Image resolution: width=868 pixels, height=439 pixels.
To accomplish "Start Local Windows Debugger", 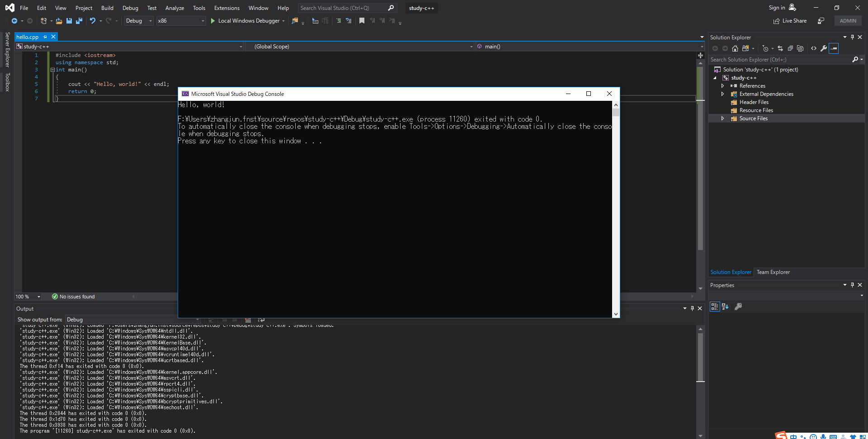I will pyautogui.click(x=248, y=21).
